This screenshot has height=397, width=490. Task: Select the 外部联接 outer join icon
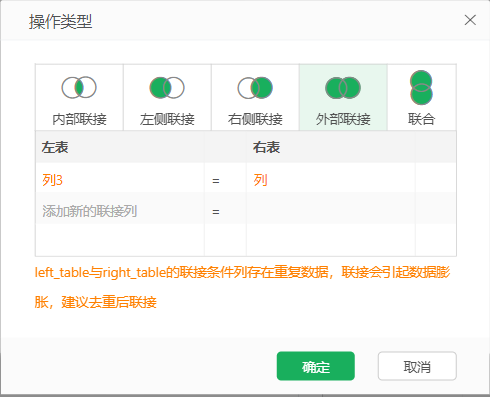[x=343, y=88]
